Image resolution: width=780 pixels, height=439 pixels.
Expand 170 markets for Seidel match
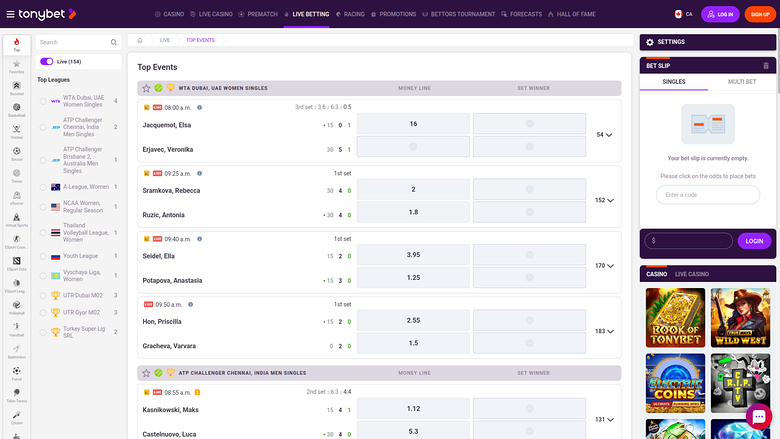click(604, 266)
